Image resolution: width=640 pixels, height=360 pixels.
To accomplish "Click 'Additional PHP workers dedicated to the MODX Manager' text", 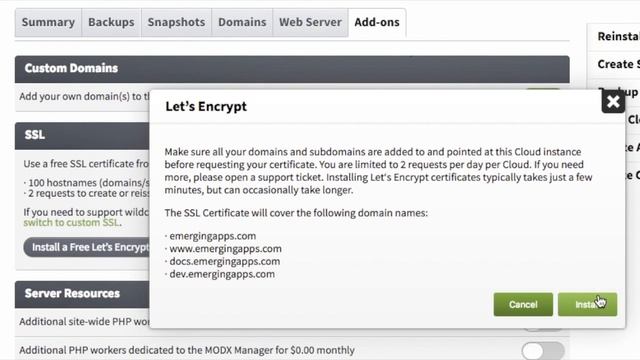I will tap(187, 350).
